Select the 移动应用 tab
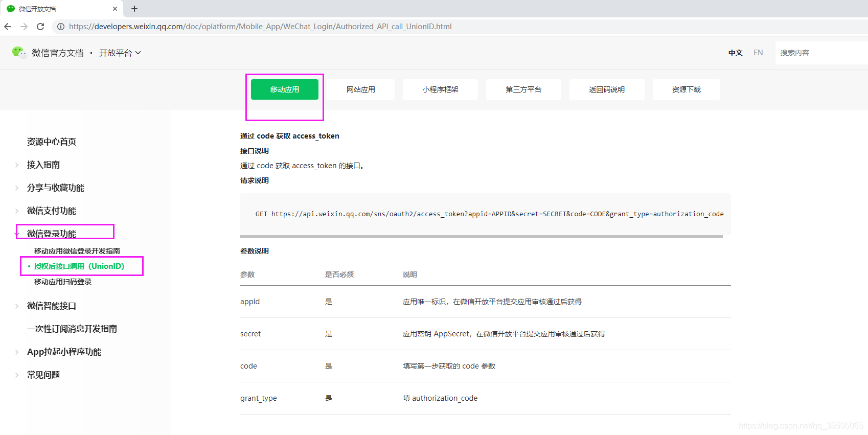This screenshot has width=868, height=435. pyautogui.click(x=285, y=89)
